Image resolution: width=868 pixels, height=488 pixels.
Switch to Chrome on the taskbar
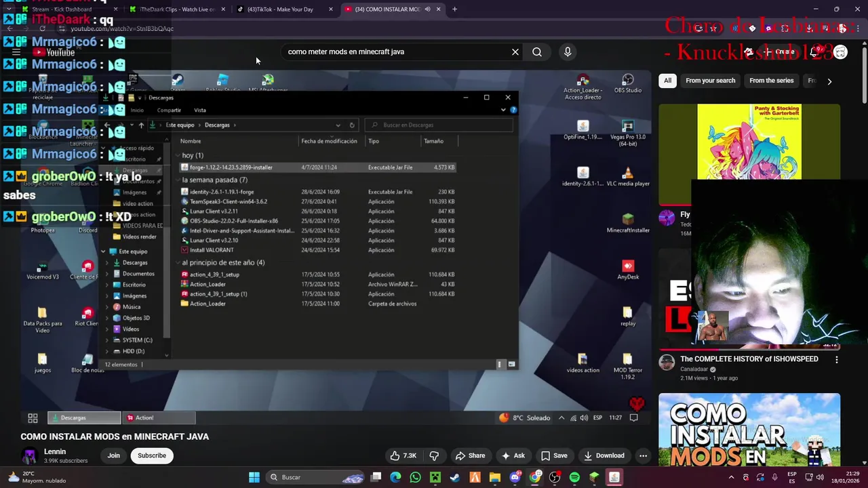pos(535,477)
